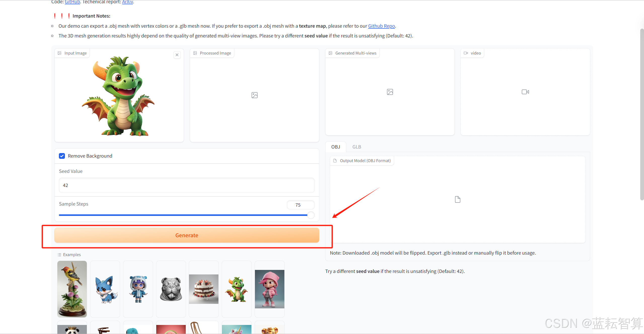Click the Sample Steps slider handle
The width and height of the screenshot is (644, 334).
click(x=311, y=215)
